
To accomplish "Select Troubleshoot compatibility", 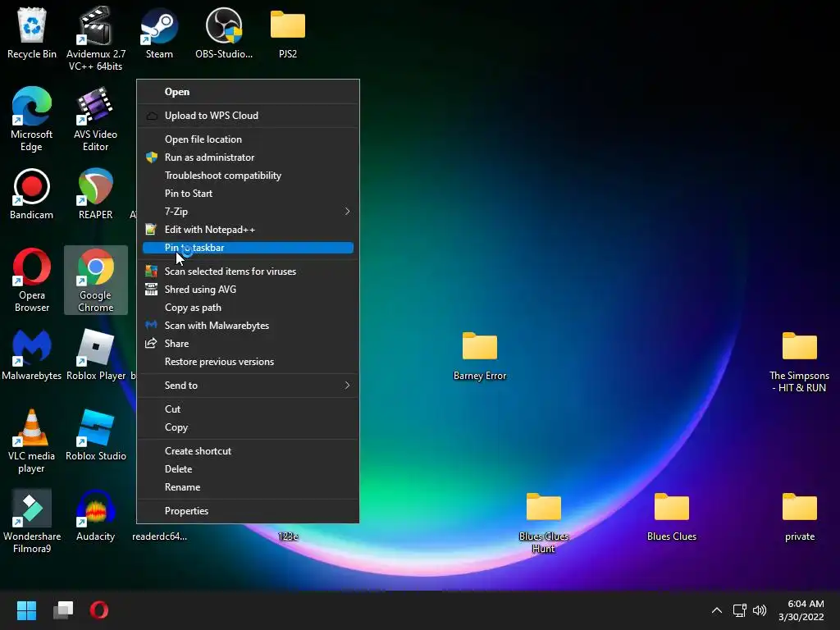I will coord(248,176).
